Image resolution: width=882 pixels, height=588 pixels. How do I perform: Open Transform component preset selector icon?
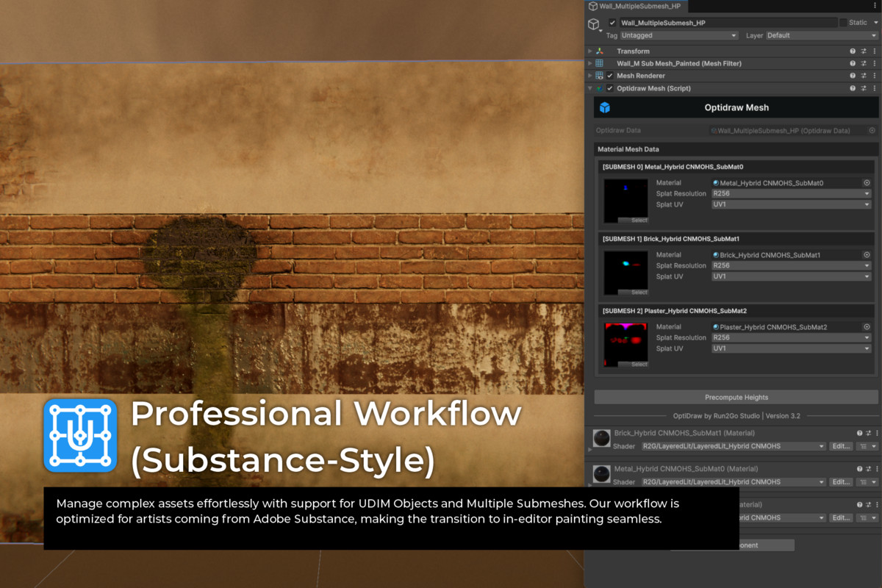click(x=864, y=51)
